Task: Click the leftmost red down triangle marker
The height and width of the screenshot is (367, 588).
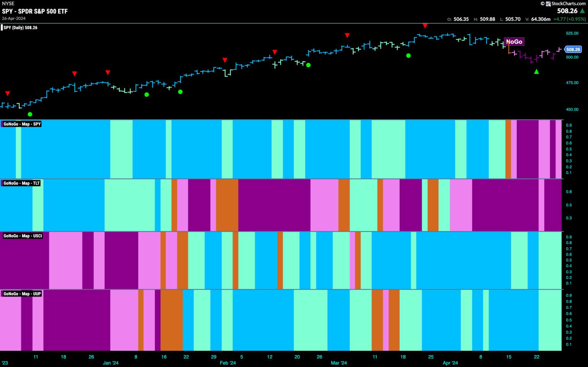Action: coord(8,93)
